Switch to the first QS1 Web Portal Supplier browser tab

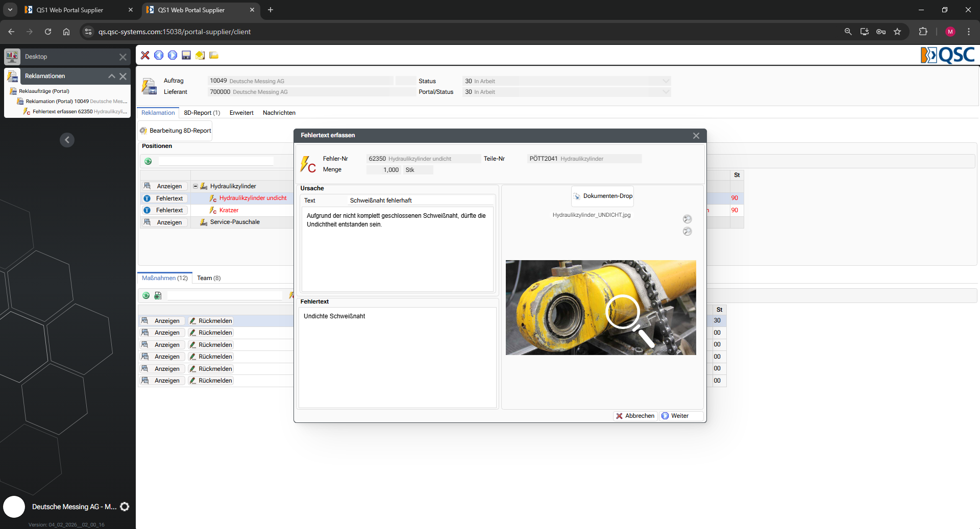click(x=79, y=10)
